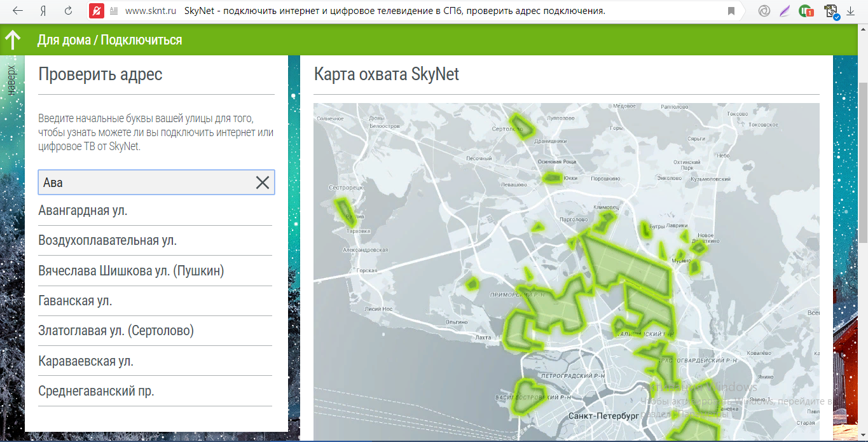Image resolution: width=868 pixels, height=442 pixels.
Task: Click the spiral extension icon in the toolbar
Action: coord(765,11)
